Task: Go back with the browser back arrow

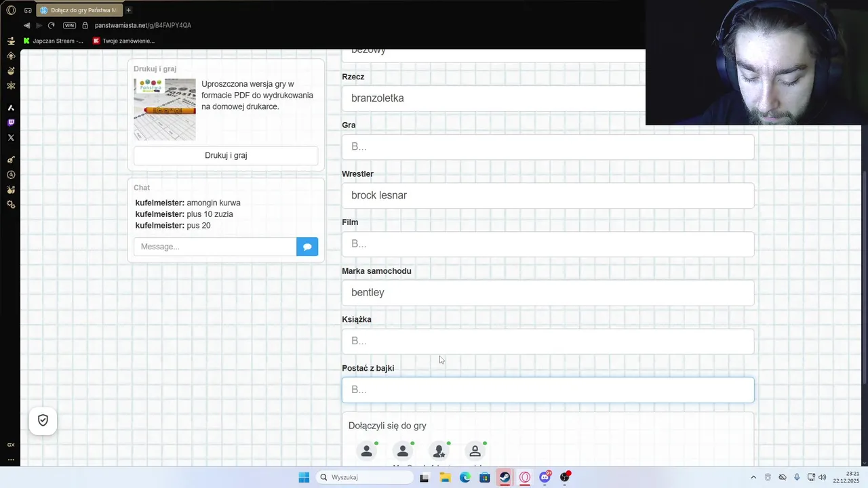Action: coord(26,25)
